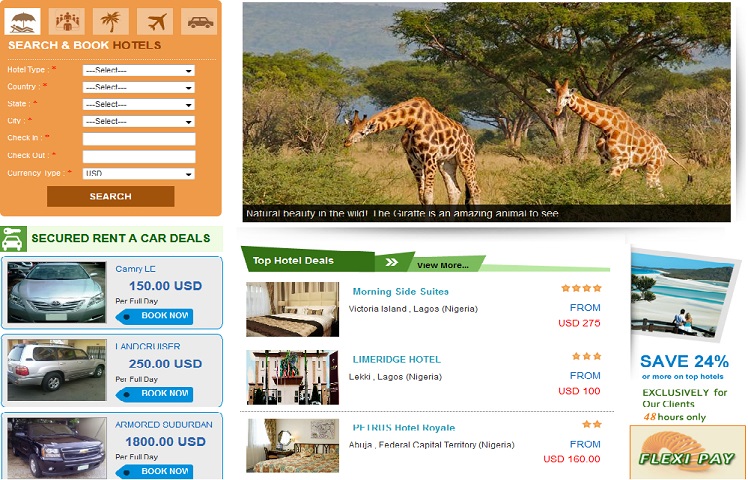Switch to the flights airplane icon
The image size is (748, 480).
click(x=155, y=21)
